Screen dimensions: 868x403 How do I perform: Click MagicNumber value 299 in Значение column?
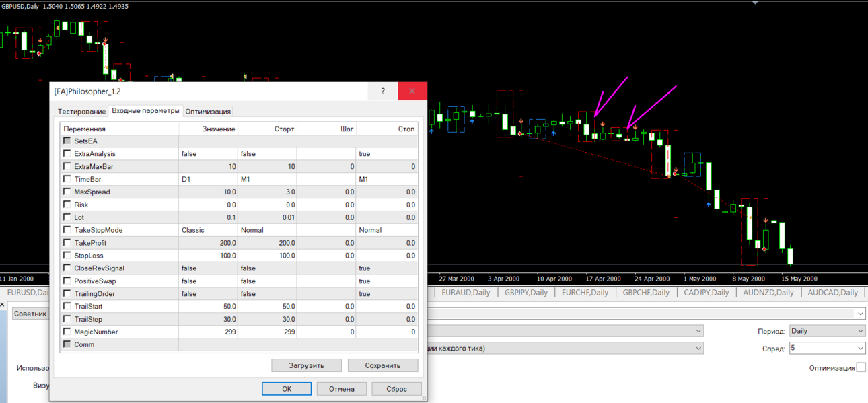tap(209, 332)
